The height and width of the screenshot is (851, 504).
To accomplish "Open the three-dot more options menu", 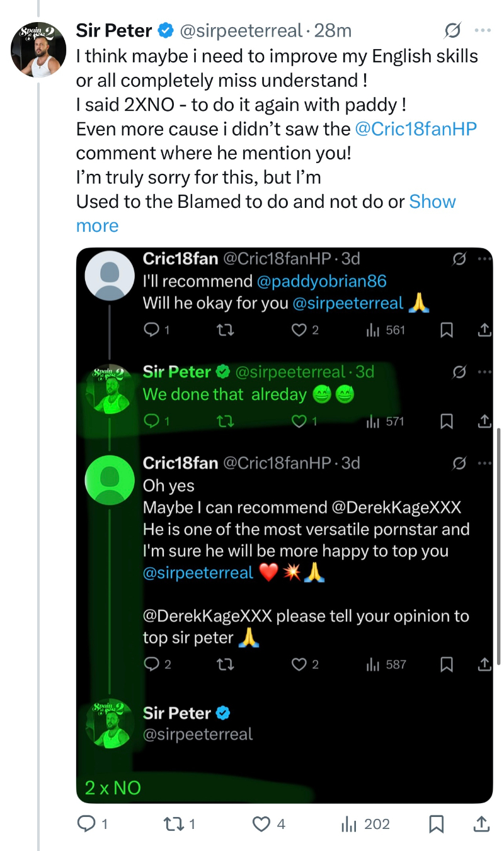I will coord(483,30).
